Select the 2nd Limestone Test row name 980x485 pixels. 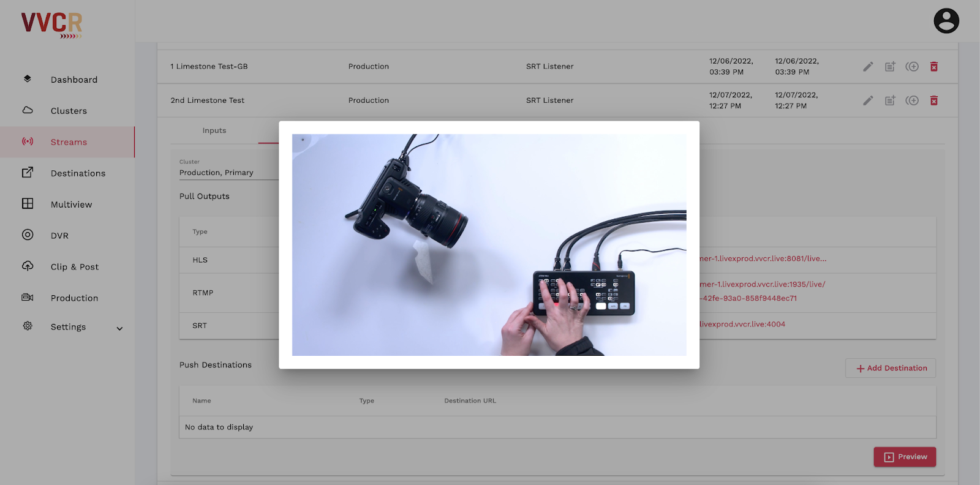pyautogui.click(x=207, y=100)
